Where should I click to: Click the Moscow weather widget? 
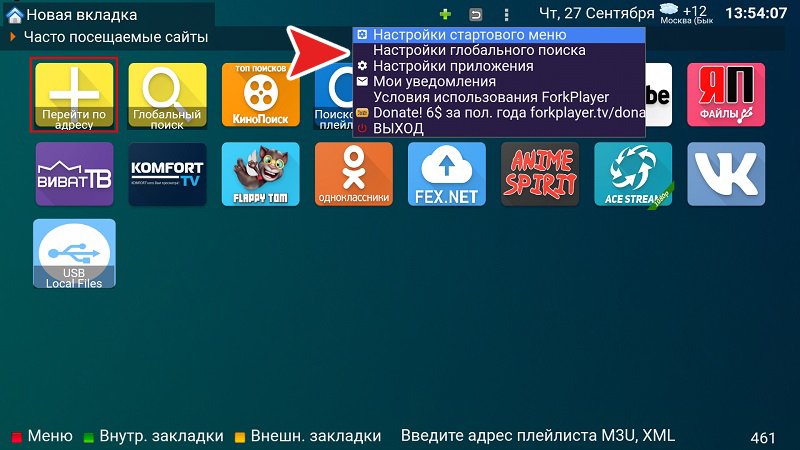[687, 14]
